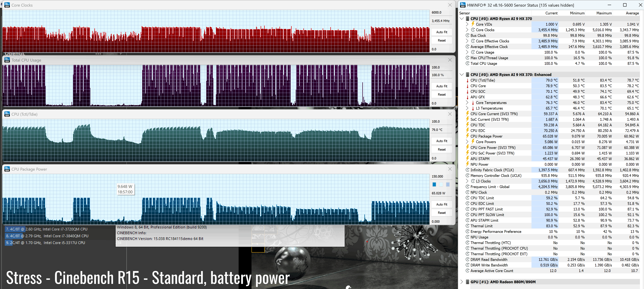Click the lightning icon on the APU STAPM row
644x289 pixels.
point(468,159)
